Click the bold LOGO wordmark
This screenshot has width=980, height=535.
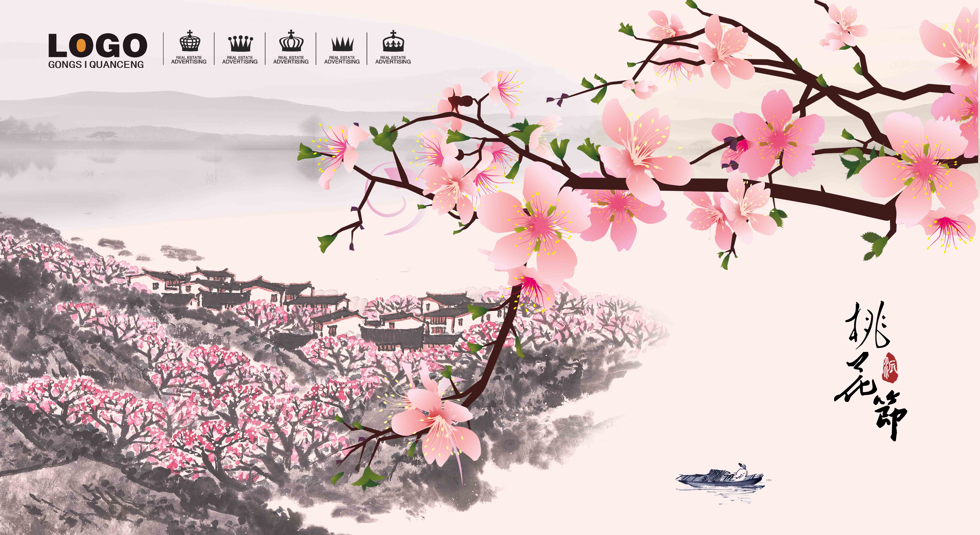[97, 45]
